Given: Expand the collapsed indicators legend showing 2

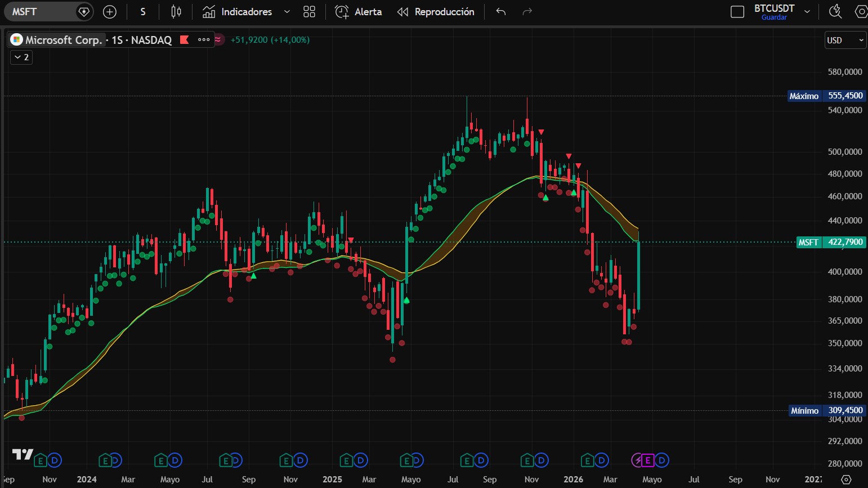Looking at the screenshot, I should (21, 57).
